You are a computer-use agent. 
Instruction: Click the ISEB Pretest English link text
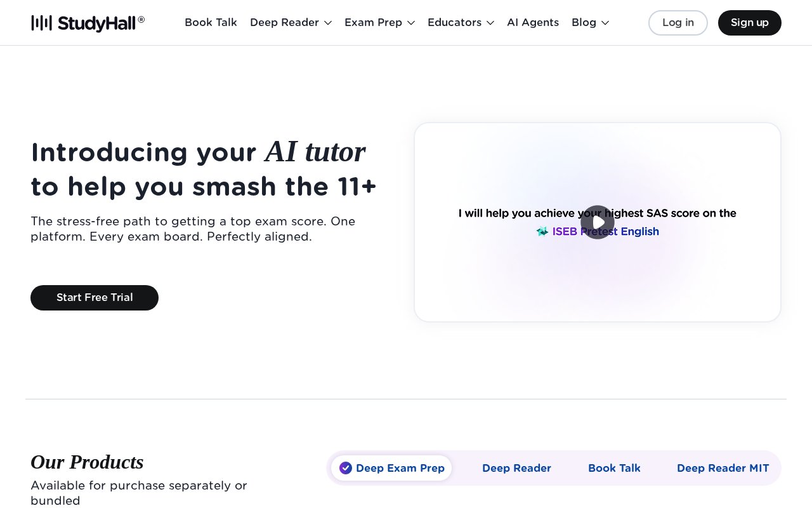[606, 232]
